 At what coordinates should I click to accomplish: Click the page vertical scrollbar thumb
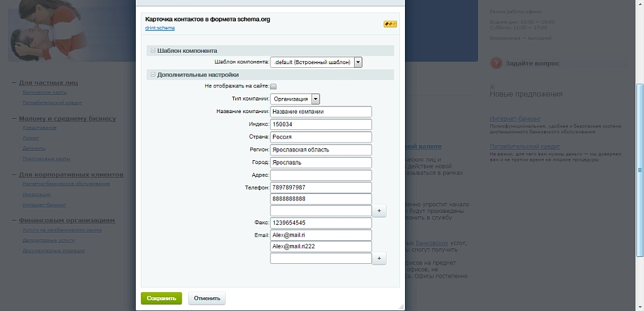coord(640,170)
